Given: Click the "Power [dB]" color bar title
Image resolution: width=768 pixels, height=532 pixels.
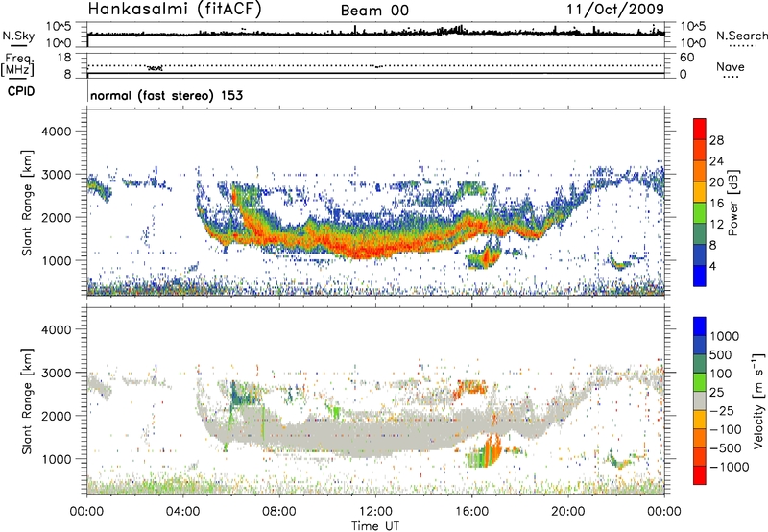Looking at the screenshot, I should pos(732,203).
